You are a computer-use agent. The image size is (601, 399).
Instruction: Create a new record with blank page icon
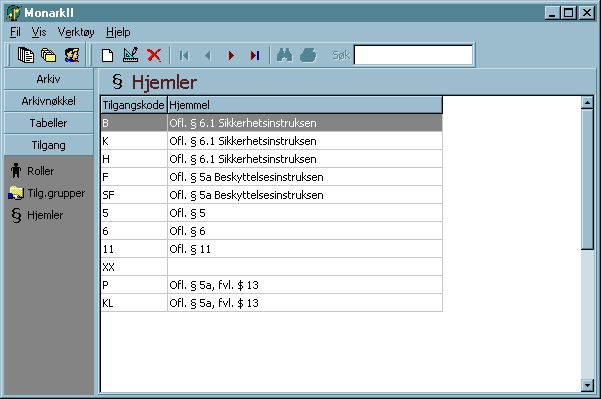(x=108, y=56)
